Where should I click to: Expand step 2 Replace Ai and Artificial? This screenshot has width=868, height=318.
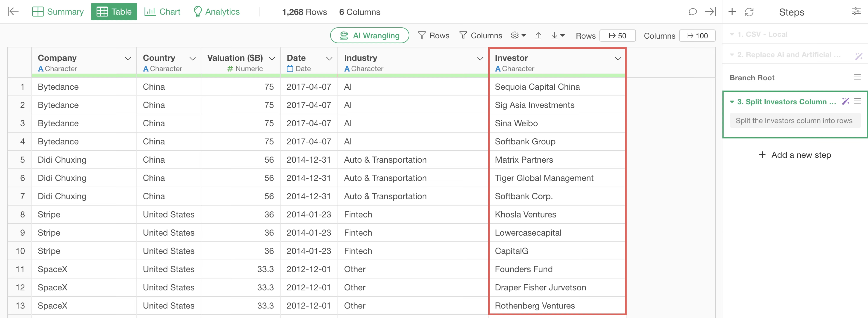click(x=732, y=54)
